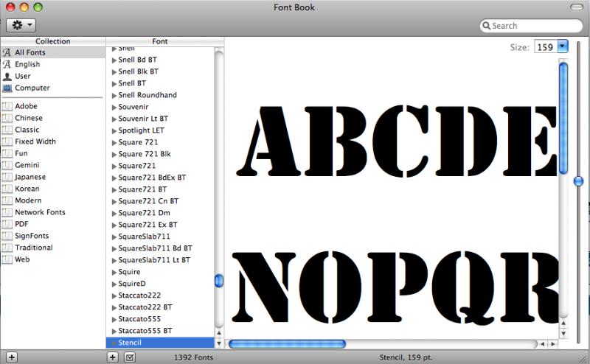Click the Traditional collection icon
The height and width of the screenshot is (364, 590).
(7, 248)
